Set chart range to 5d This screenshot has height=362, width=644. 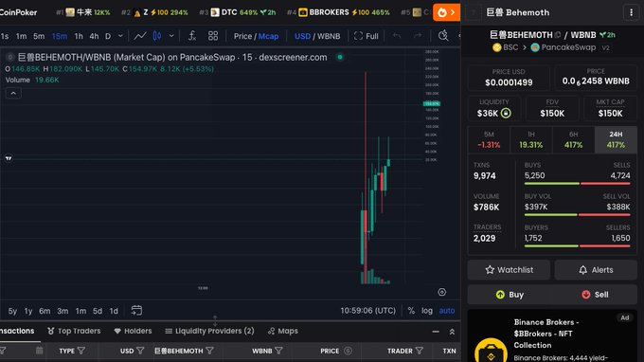(x=98, y=311)
